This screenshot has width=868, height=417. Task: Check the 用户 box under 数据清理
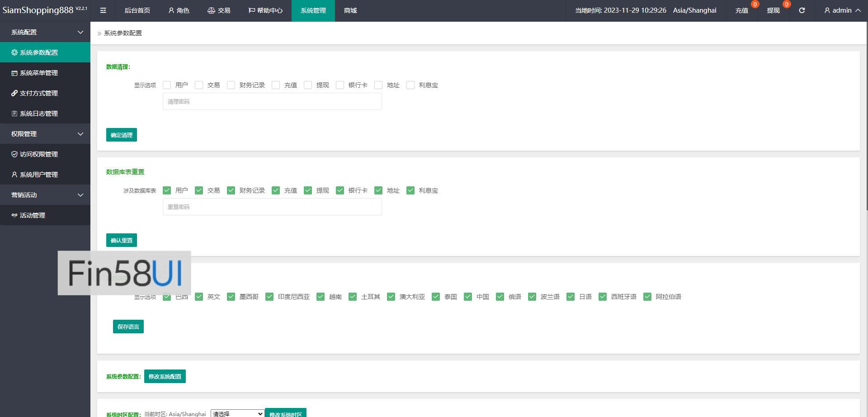167,85
